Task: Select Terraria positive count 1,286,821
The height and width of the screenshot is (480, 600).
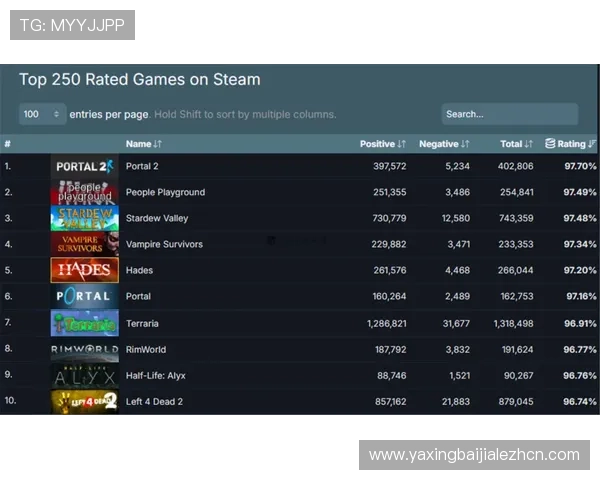Action: tap(386, 323)
